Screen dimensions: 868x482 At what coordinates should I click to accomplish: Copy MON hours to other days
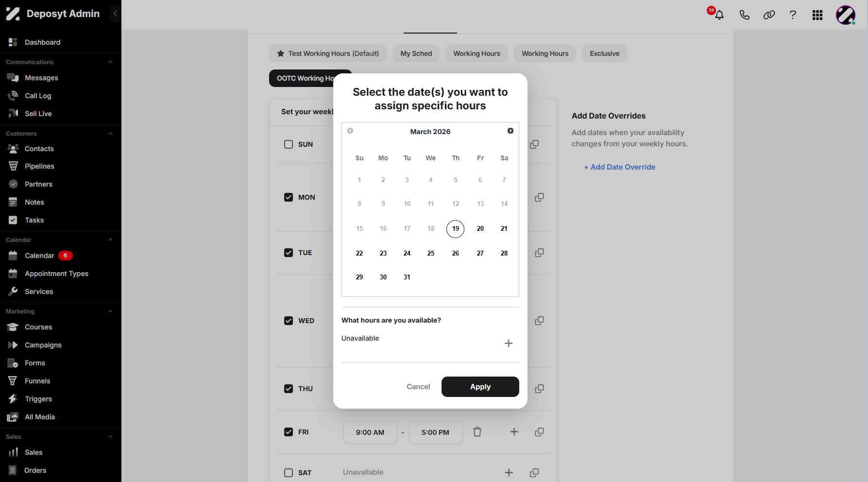tap(539, 197)
